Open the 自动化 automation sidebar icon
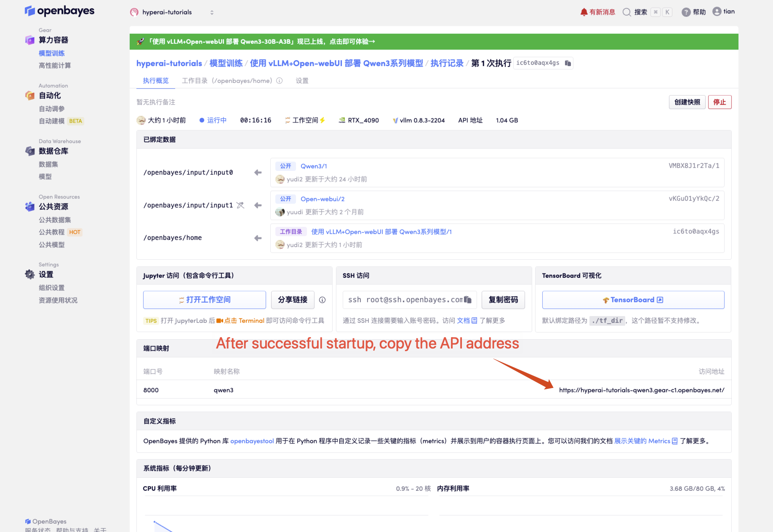773x532 pixels. click(29, 96)
